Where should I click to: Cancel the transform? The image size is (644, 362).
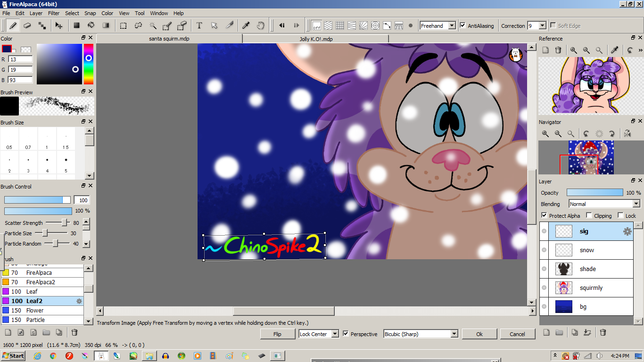pyautogui.click(x=518, y=334)
